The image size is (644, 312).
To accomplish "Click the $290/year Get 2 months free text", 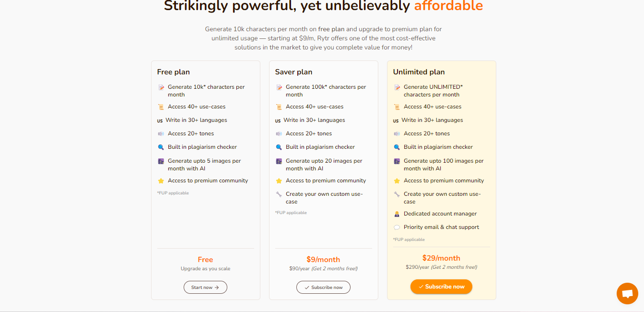I will pyautogui.click(x=441, y=267).
